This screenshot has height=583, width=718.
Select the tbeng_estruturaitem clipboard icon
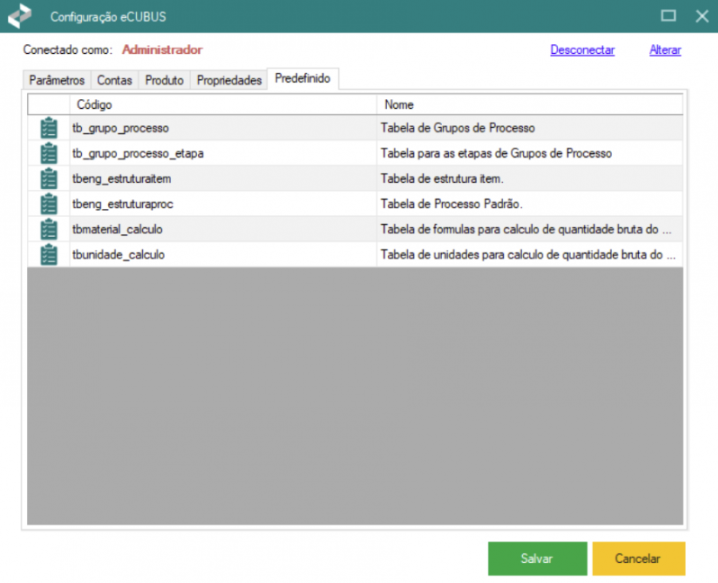pyautogui.click(x=49, y=179)
